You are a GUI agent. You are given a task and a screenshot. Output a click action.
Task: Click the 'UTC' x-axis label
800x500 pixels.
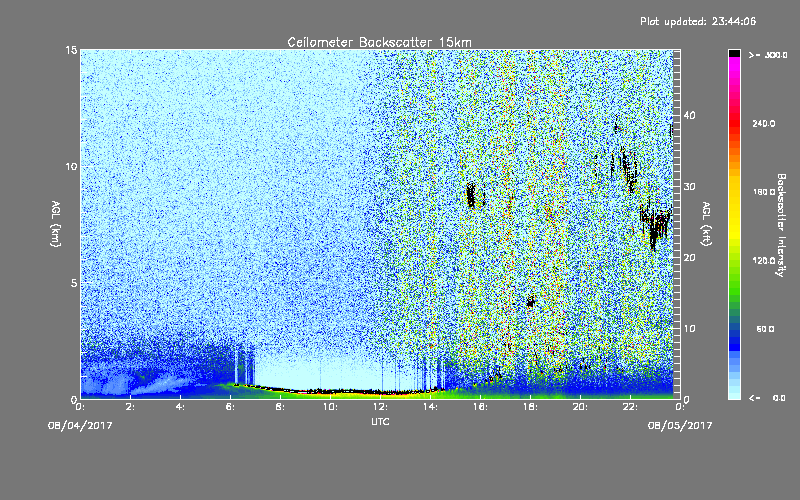380,421
